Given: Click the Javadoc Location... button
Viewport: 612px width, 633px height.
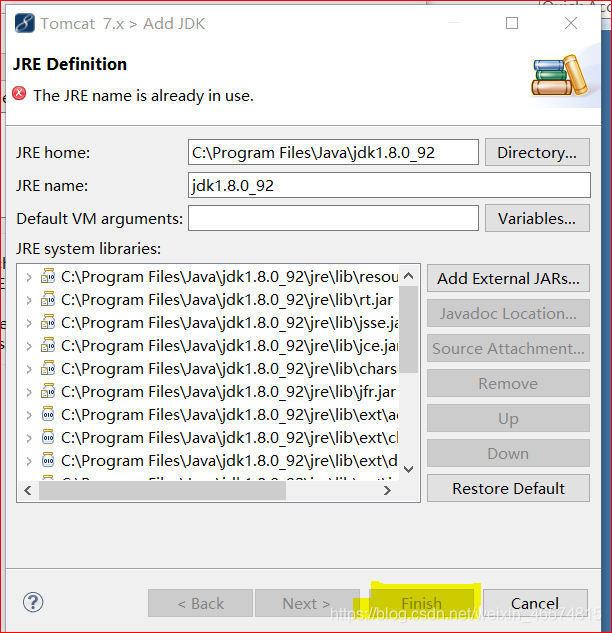Looking at the screenshot, I should 508,313.
